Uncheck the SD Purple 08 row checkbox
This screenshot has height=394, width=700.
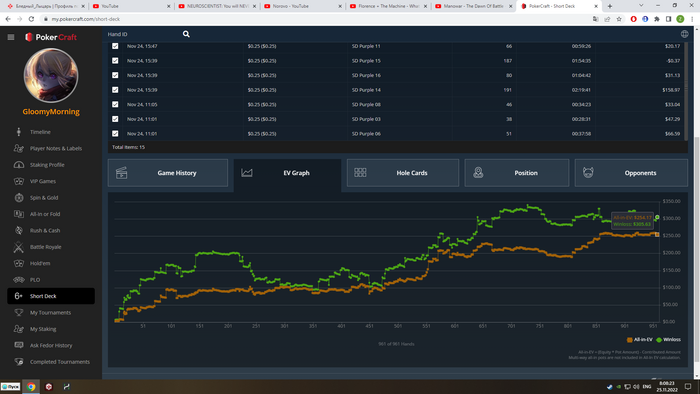pos(115,104)
